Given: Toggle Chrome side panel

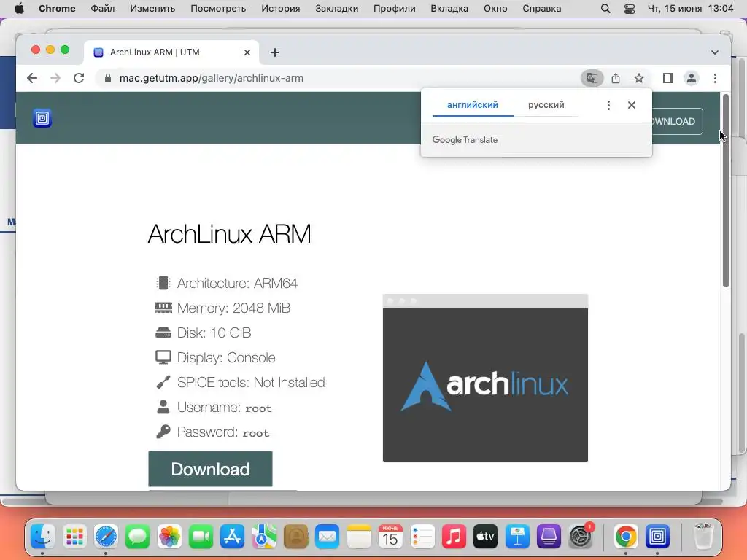Looking at the screenshot, I should (x=668, y=78).
